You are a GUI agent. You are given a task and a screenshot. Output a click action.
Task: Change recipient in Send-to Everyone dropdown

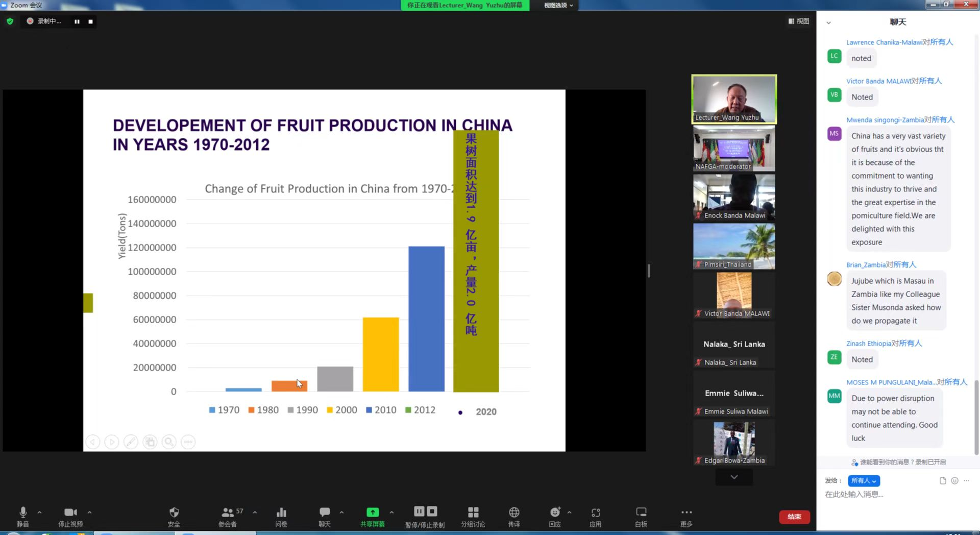[x=864, y=480]
